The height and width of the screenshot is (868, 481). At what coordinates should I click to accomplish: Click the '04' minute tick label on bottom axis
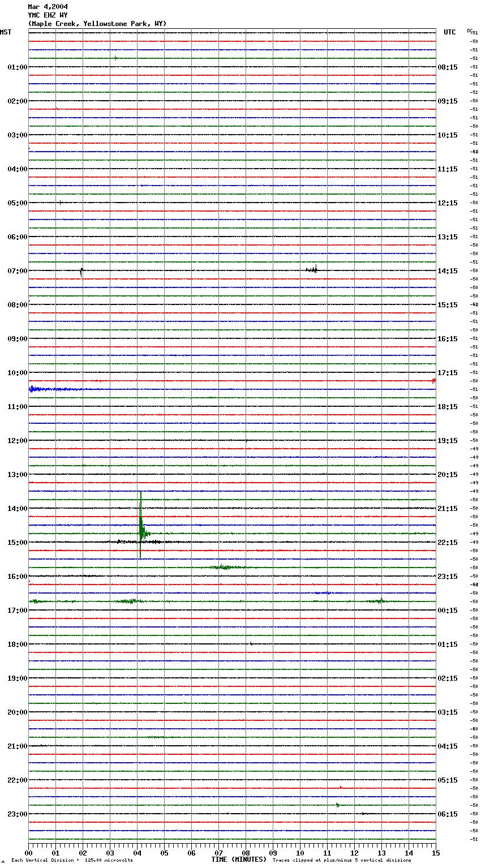click(x=137, y=853)
